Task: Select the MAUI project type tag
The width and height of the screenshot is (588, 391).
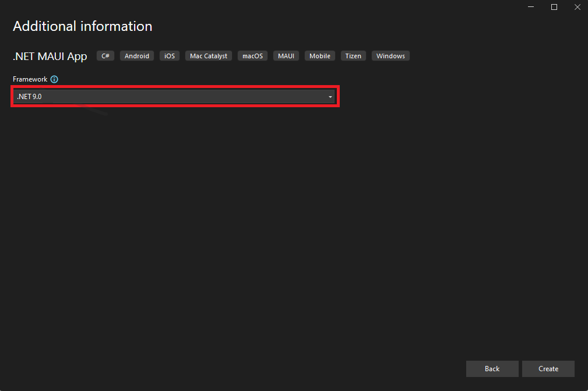Action: (x=286, y=56)
